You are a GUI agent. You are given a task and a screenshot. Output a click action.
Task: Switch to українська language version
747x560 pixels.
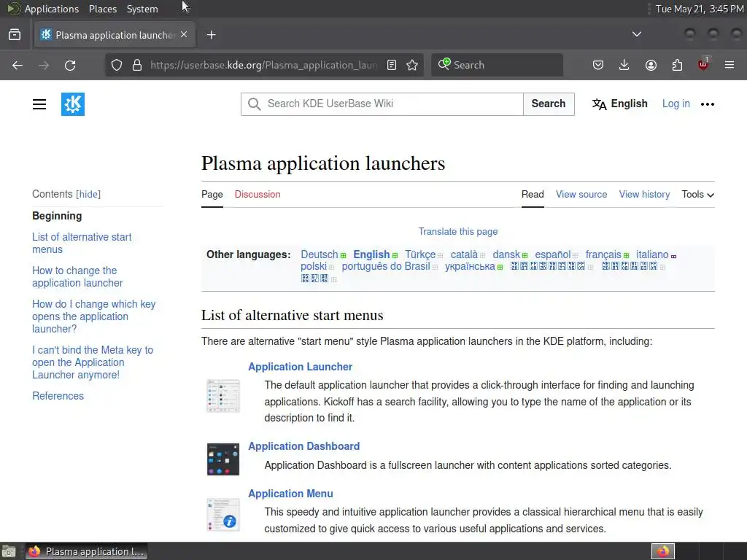(x=470, y=266)
